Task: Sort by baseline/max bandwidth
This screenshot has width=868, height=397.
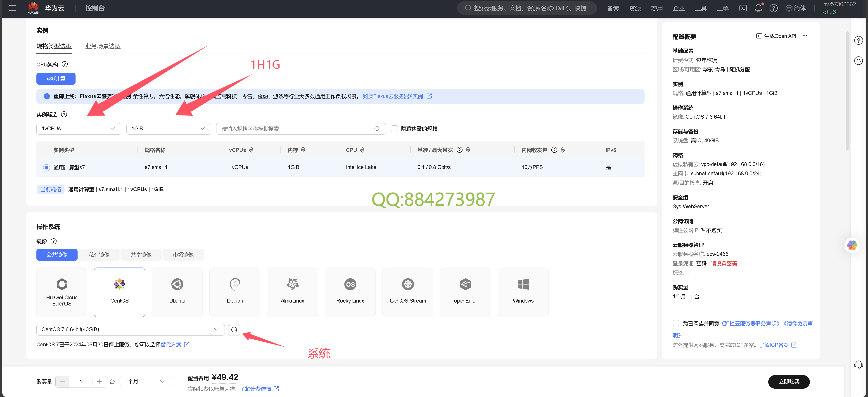Action: pos(468,150)
